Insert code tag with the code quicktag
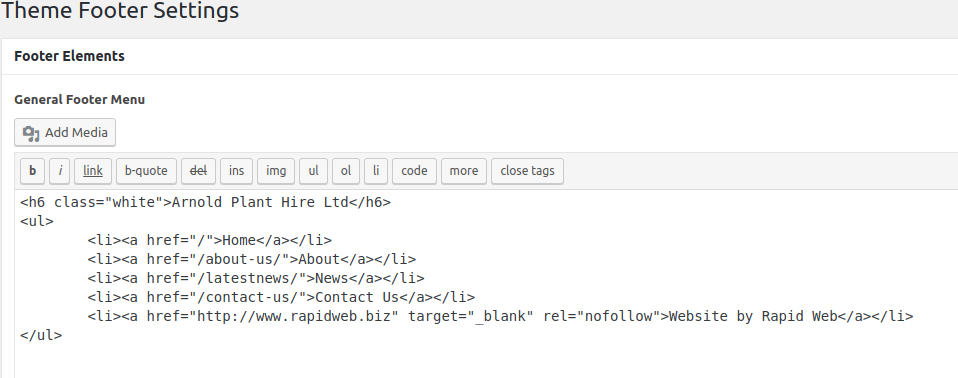Image resolution: width=958 pixels, height=378 pixels. (x=414, y=171)
